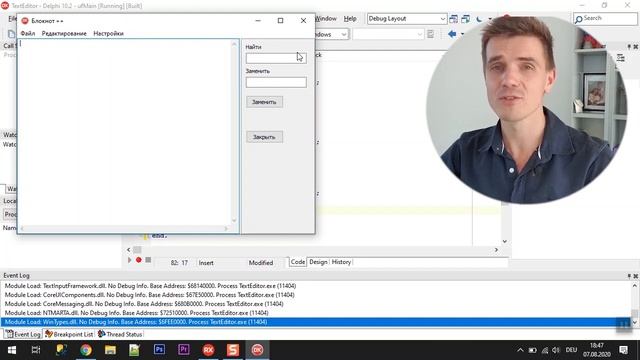Screen dimensions: 640x360
Task: Open the Delphi Help menu
Action: pyautogui.click(x=350, y=18)
